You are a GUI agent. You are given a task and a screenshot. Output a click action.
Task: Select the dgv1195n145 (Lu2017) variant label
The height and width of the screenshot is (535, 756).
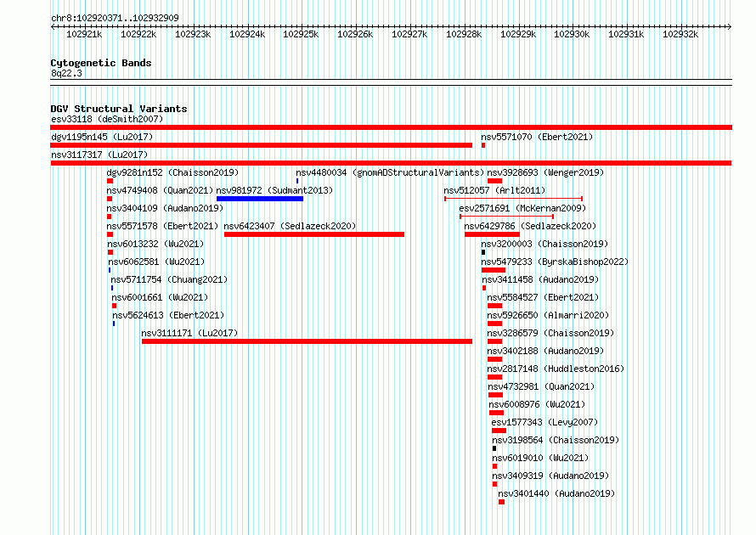click(102, 137)
